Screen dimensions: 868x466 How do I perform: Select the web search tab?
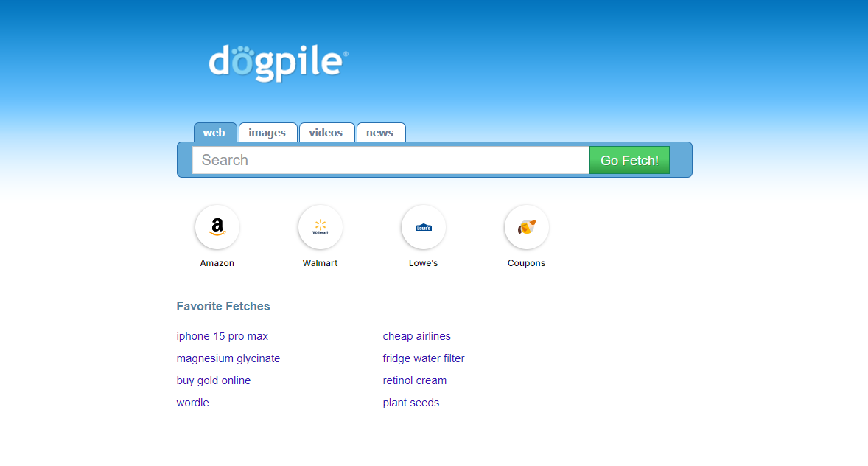pyautogui.click(x=214, y=133)
